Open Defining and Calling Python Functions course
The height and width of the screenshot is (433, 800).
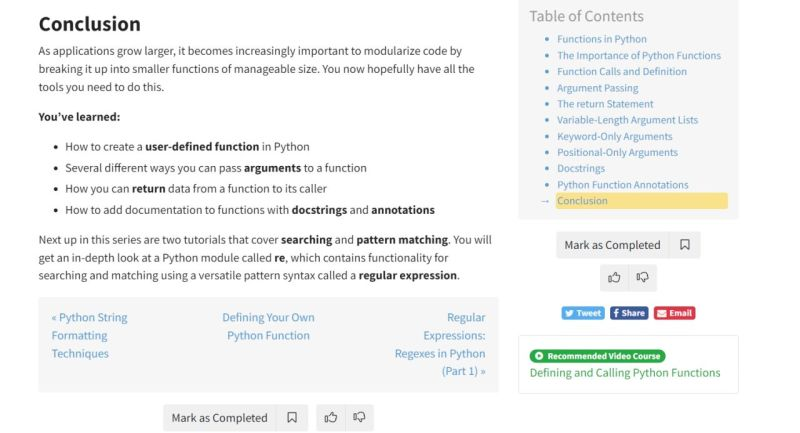point(625,373)
